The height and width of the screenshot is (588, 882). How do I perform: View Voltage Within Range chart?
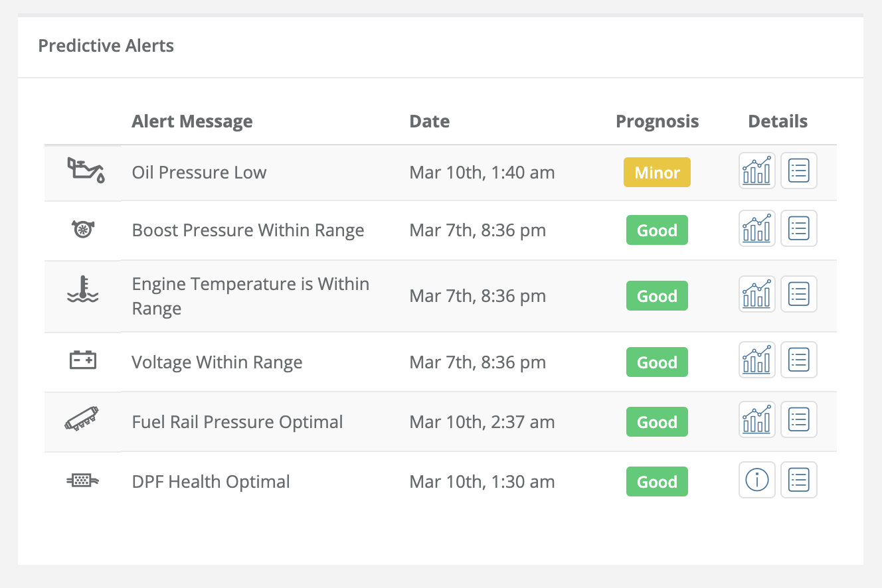(757, 360)
